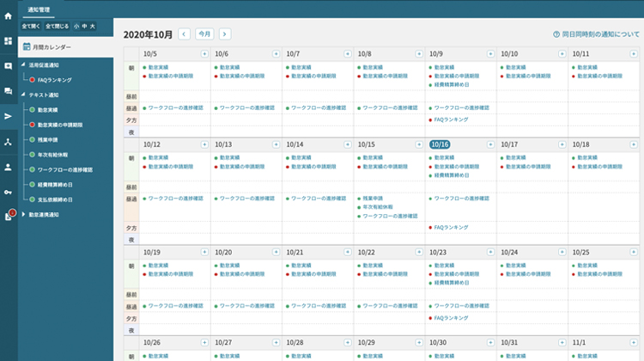Add notification on 10/7 with plus icon
The height and width of the screenshot is (361, 644).
point(348,54)
